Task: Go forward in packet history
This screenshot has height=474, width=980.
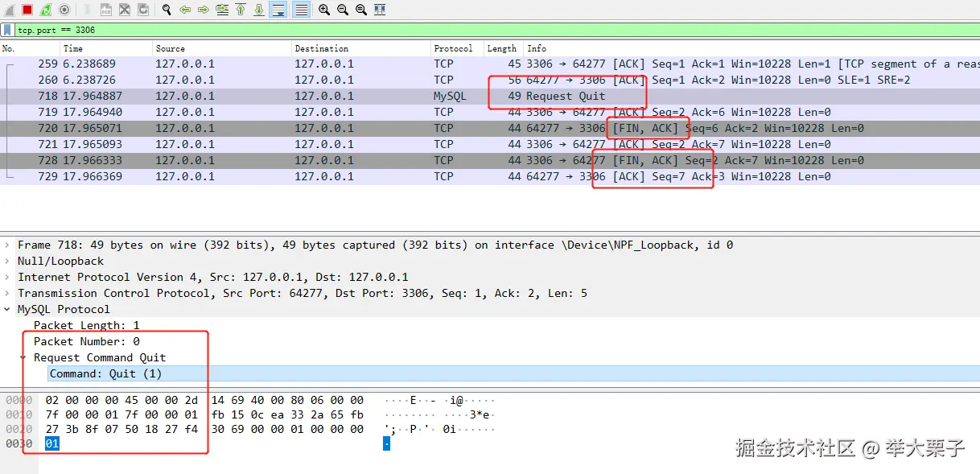Action: point(204,10)
